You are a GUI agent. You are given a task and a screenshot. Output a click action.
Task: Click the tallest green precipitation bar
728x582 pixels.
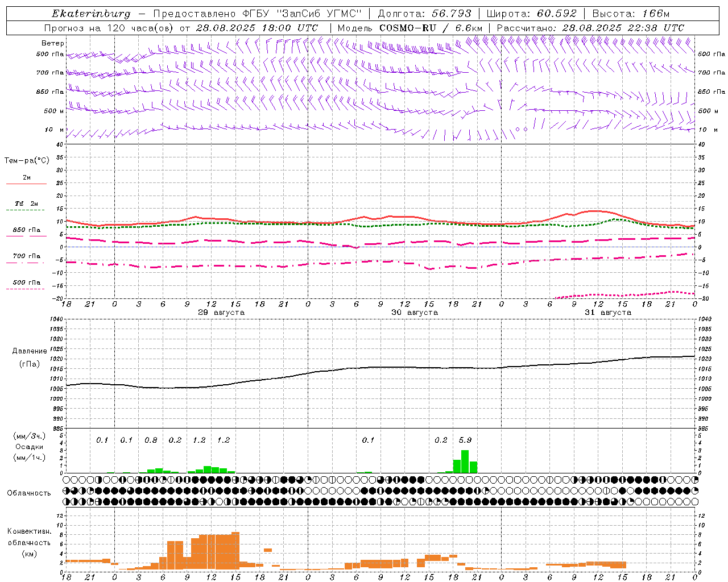465,462
